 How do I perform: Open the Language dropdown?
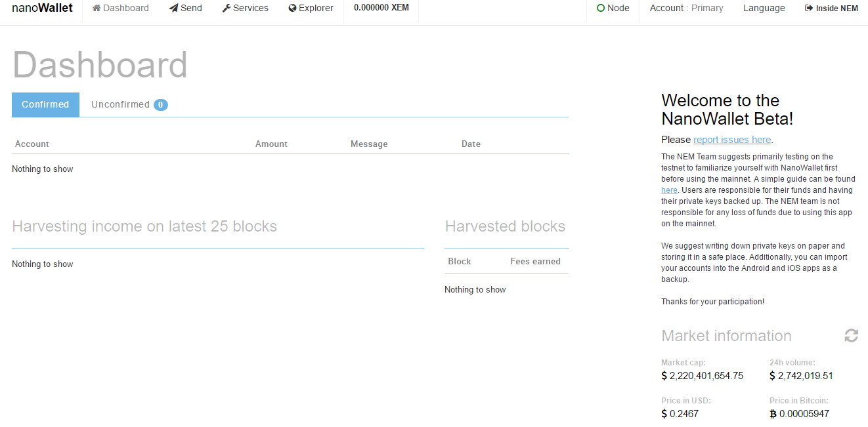click(764, 8)
